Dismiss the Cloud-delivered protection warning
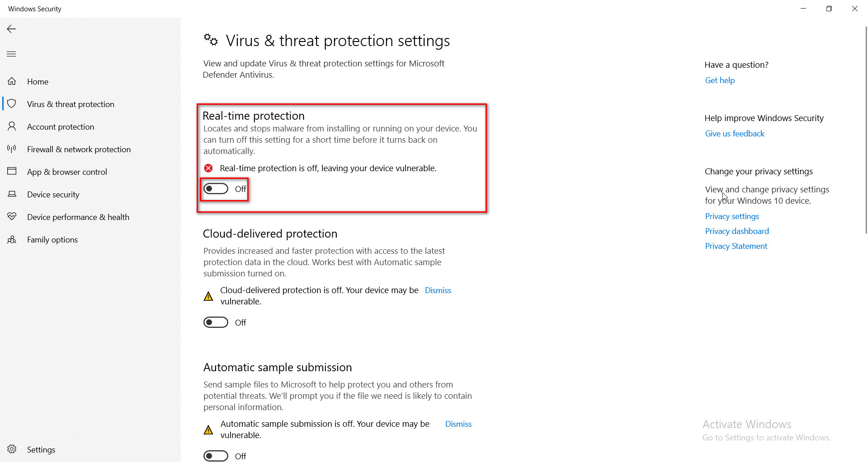This screenshot has height=462, width=868. tap(438, 290)
